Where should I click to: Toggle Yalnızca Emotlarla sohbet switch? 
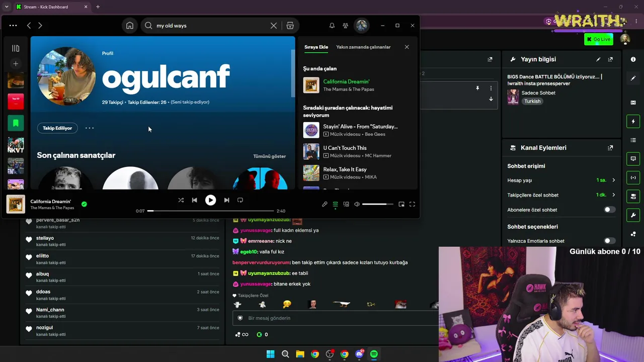pos(609,241)
